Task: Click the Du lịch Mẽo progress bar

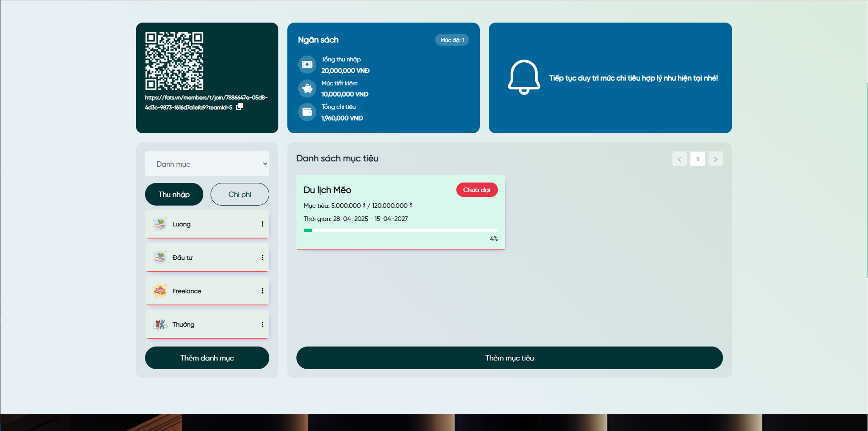Action: coord(400,230)
